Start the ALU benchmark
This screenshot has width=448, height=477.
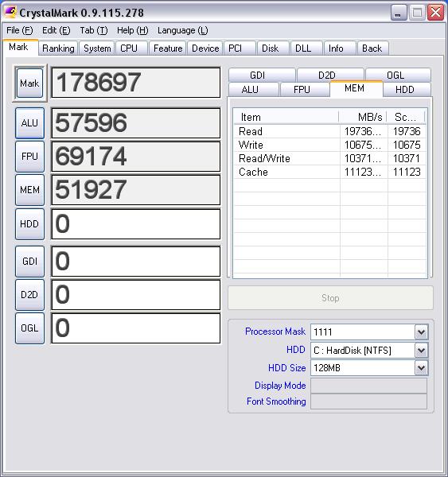click(x=29, y=123)
